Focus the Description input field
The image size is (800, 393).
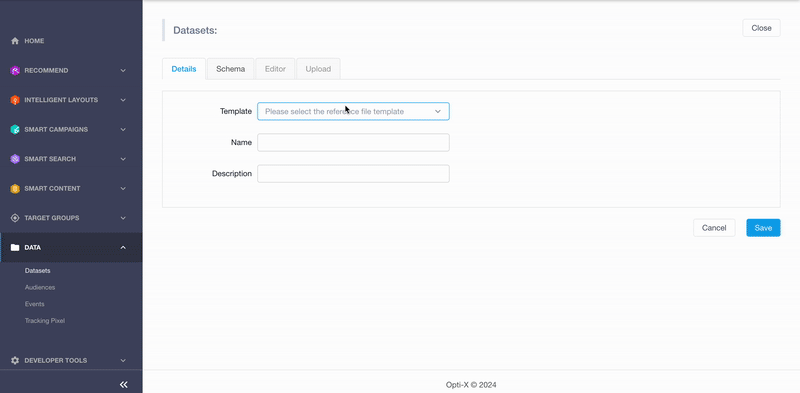[353, 174]
